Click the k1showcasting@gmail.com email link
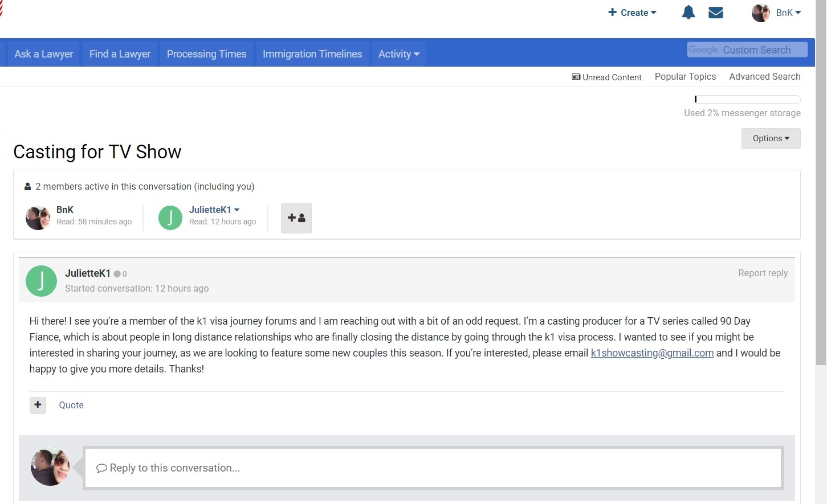827x504 pixels. pyautogui.click(x=652, y=353)
